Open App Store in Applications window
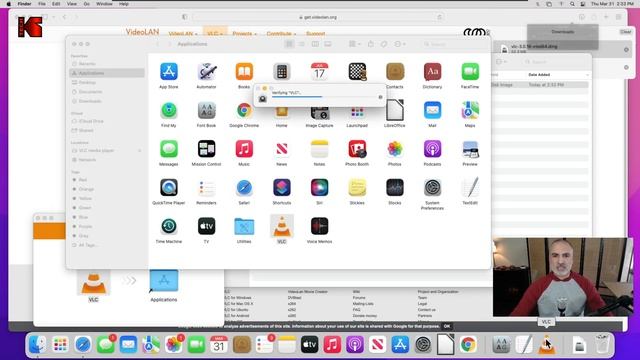640x360 pixels. (x=169, y=72)
